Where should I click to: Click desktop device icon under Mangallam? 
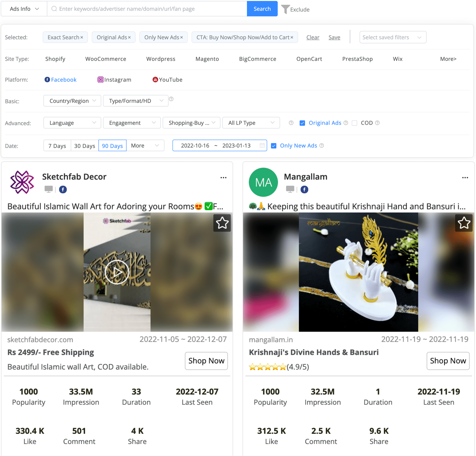pos(290,189)
